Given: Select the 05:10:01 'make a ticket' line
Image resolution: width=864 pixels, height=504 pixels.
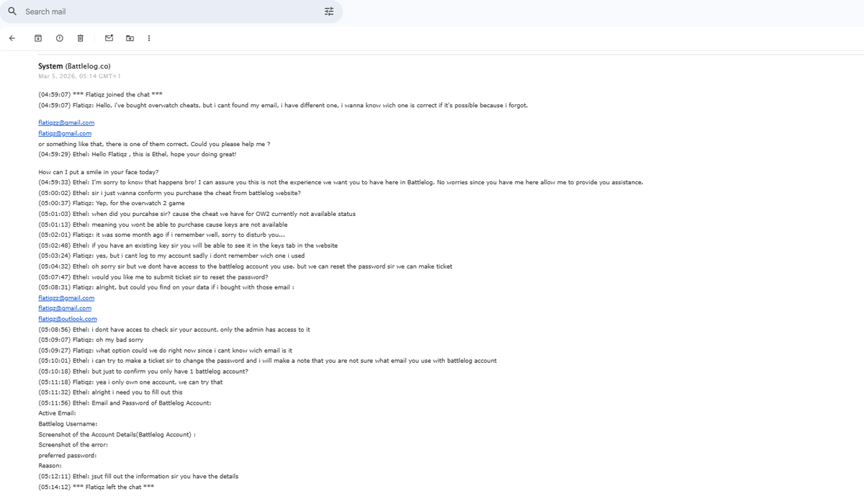Looking at the screenshot, I should pyautogui.click(x=267, y=361).
